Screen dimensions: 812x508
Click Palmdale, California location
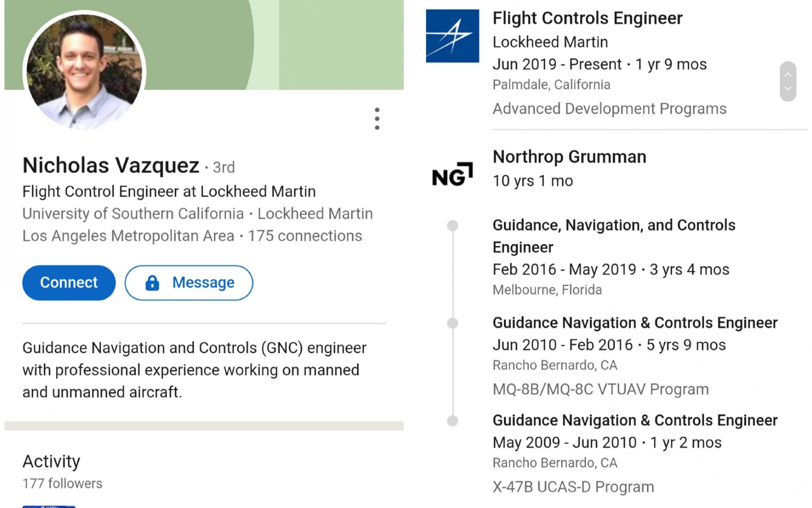551,85
